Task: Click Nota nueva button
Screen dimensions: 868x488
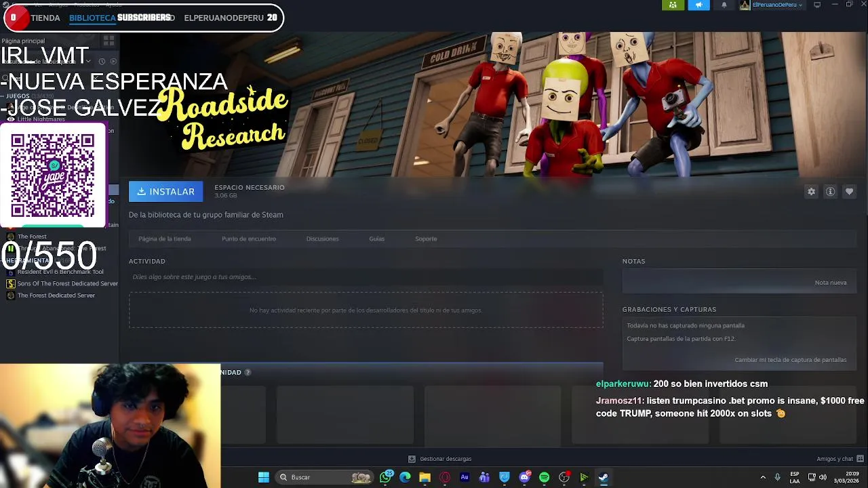Action: coord(831,283)
